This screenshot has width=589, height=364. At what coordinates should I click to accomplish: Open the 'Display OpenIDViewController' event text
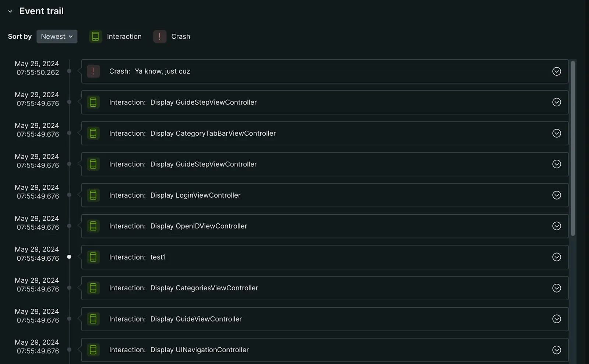[198, 226]
